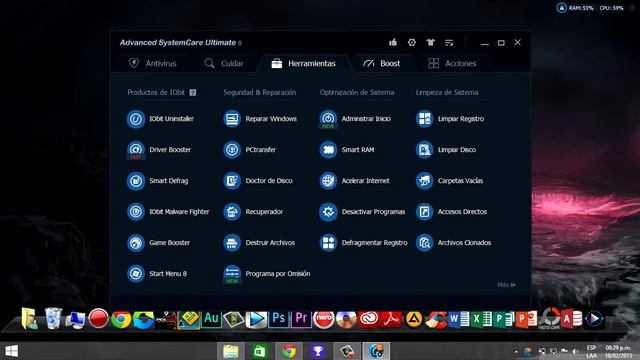
Task: Open Acelerar Internet tool
Action: [x=354, y=181]
